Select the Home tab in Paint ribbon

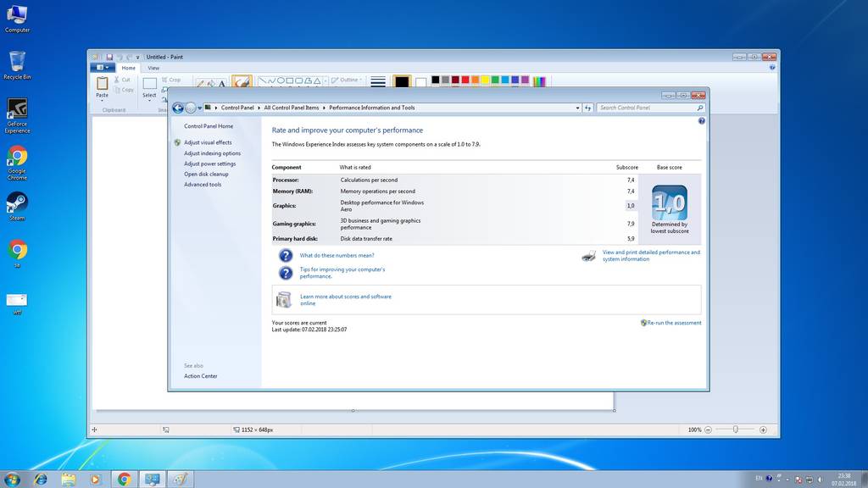(128, 68)
